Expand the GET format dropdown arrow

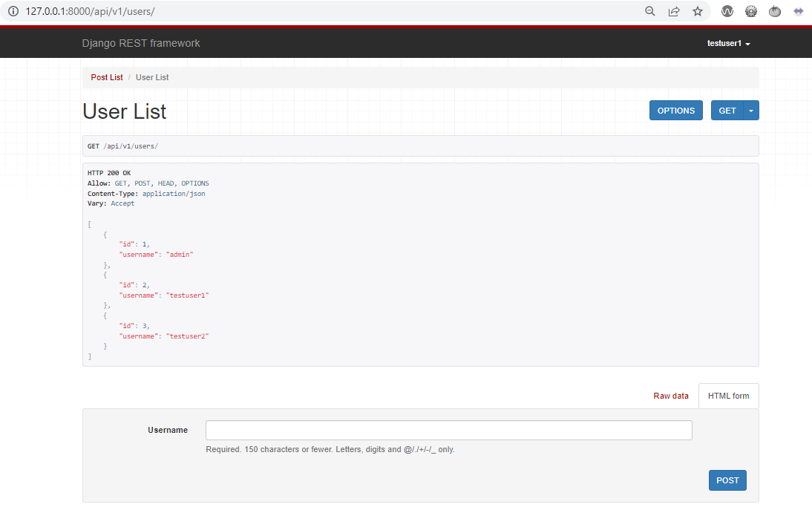751,111
